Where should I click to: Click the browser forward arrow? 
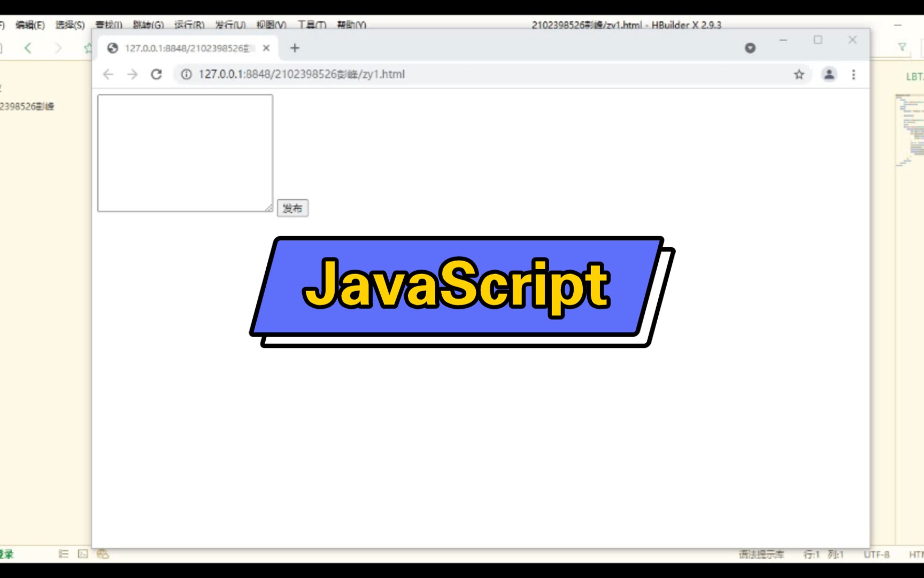[x=132, y=74]
